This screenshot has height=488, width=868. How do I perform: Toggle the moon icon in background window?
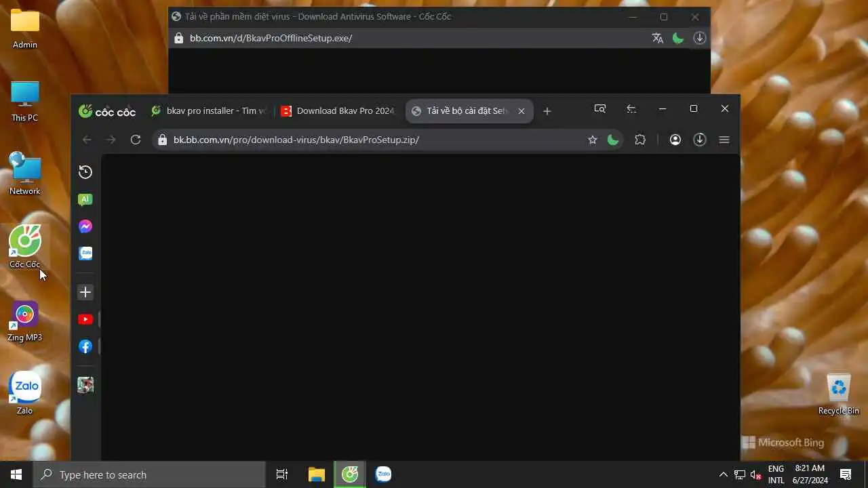tap(678, 38)
